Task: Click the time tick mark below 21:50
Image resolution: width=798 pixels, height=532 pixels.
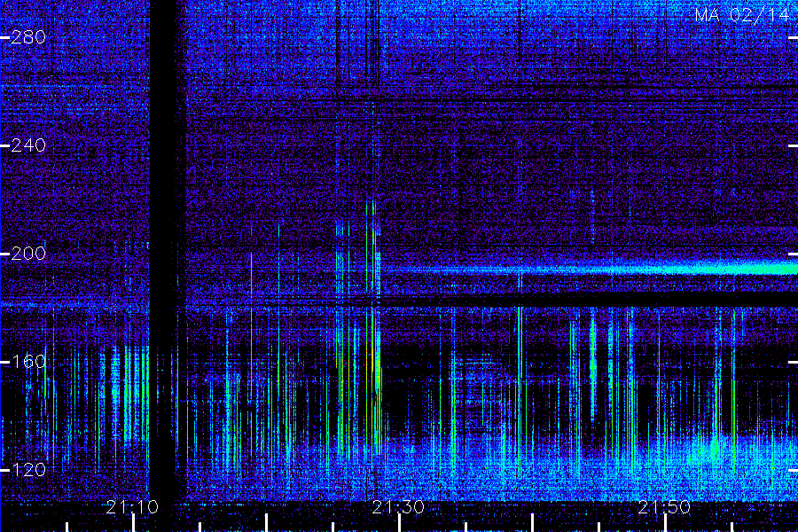Action: [665, 523]
